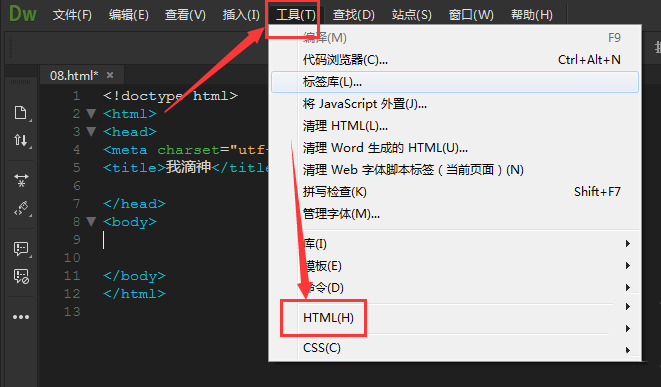Screen dimensions: 661x387
Task: Open the three-dots more tools icon
Action: (x=21, y=317)
